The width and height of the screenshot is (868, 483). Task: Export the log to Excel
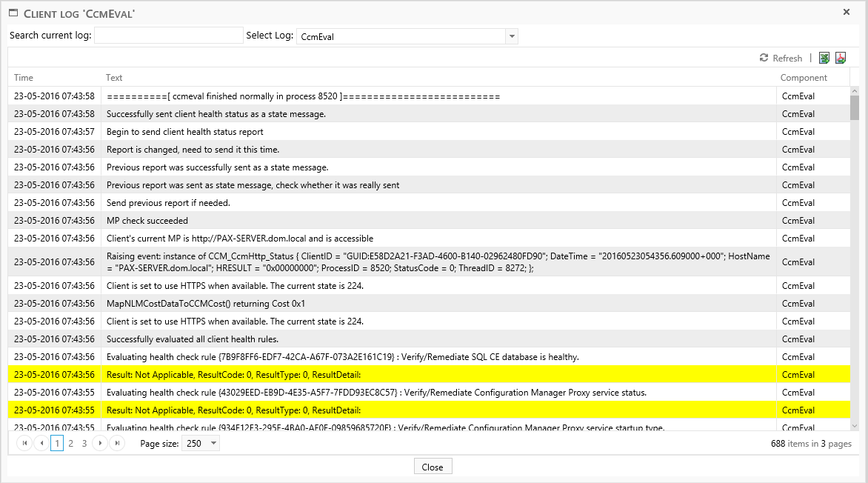(824, 59)
